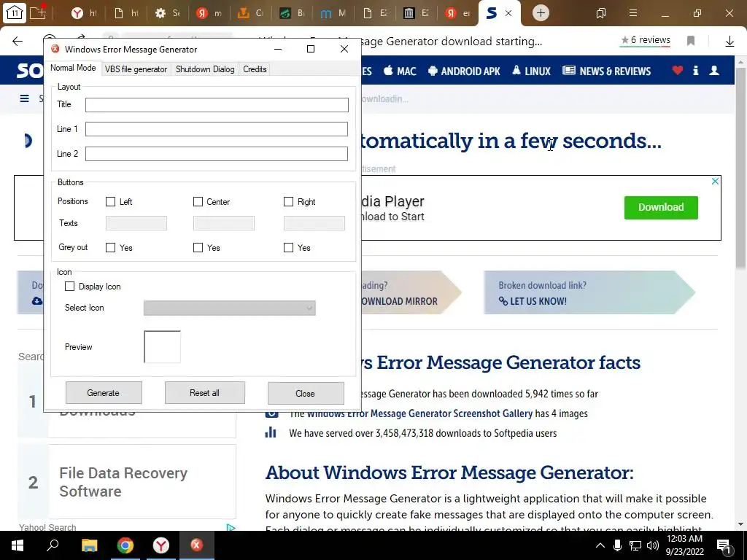The width and height of the screenshot is (747, 560).
Task: Check the Center button position checkbox
Action: pyautogui.click(x=198, y=202)
